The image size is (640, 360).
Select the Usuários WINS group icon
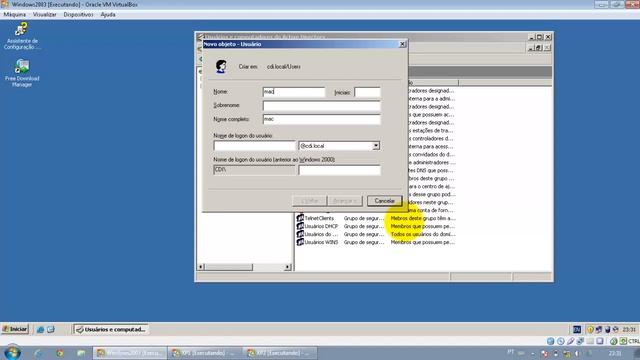pos(300,242)
